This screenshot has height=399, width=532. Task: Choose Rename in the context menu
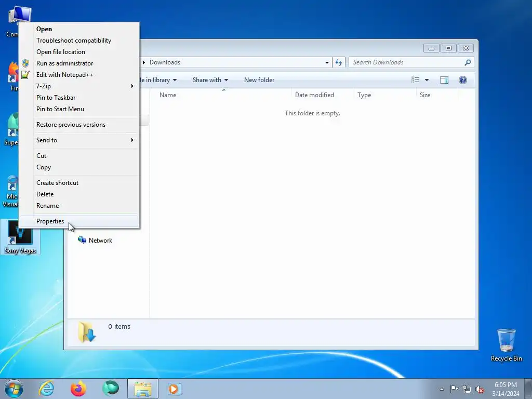coord(79,206)
